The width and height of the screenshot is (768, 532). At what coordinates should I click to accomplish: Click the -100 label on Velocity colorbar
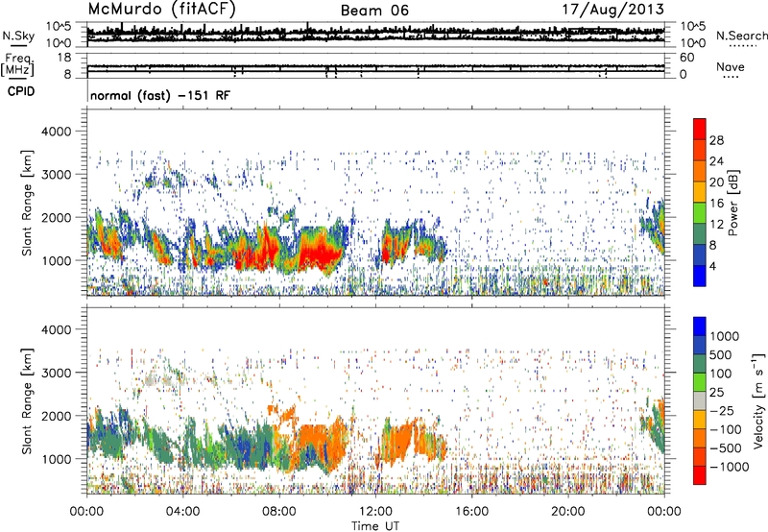(726, 429)
